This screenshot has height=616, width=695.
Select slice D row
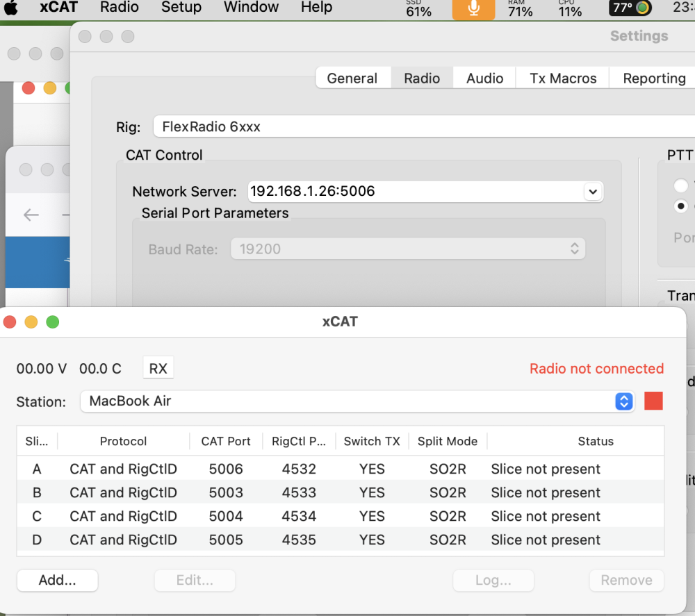tap(341, 540)
